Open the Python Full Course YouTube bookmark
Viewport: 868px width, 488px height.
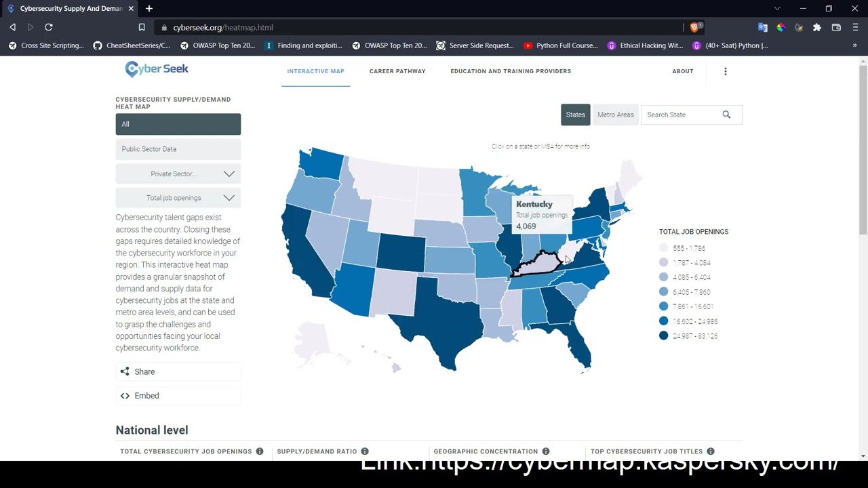click(561, 45)
